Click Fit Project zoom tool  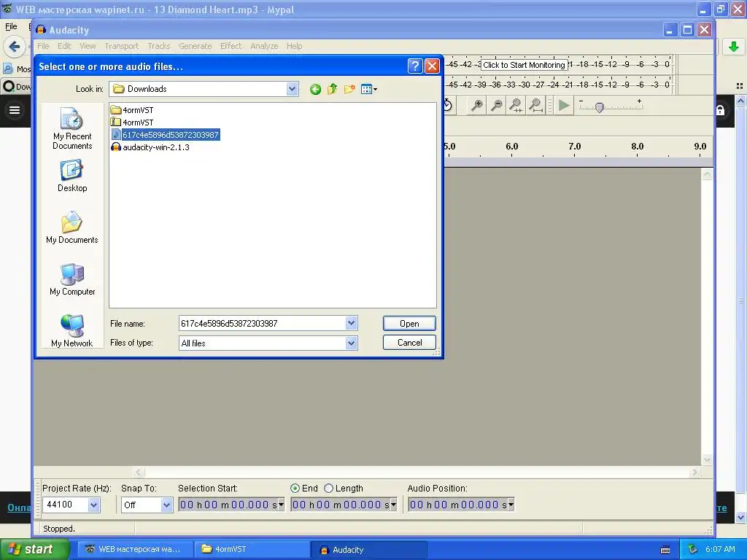coord(536,105)
